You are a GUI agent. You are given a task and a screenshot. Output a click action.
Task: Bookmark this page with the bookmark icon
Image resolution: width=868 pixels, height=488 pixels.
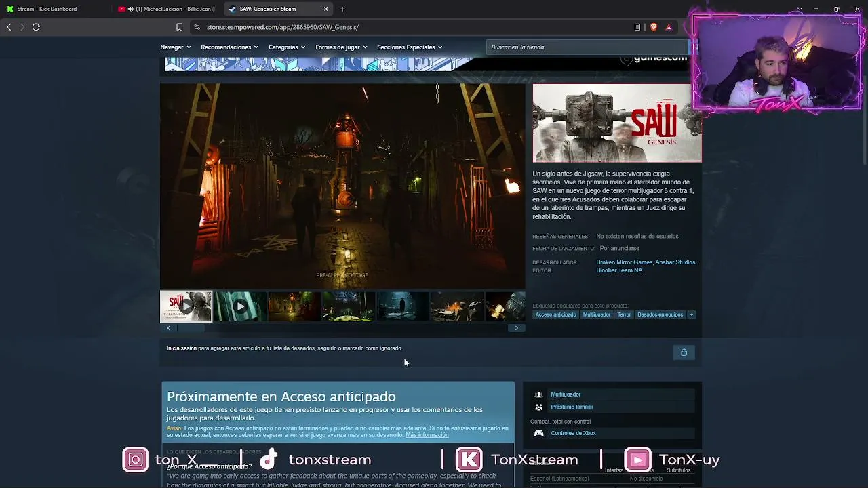pyautogui.click(x=179, y=27)
